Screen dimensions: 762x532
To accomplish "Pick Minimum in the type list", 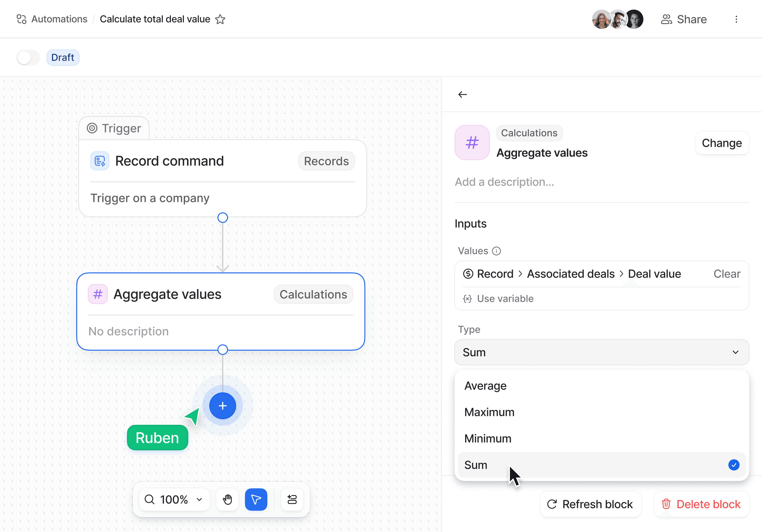I will (x=488, y=438).
